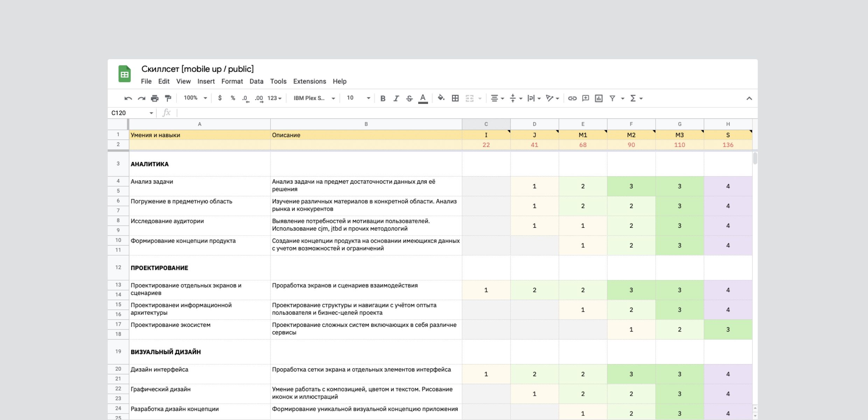Viewport: 868px width, 420px height.
Task: Select the 'Графический дизайн' cell
Action: [x=199, y=394]
